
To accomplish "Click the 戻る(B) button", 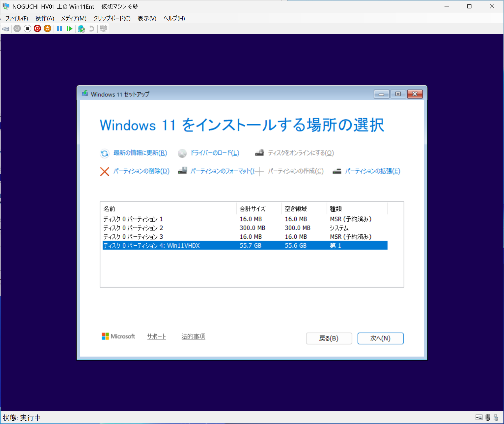I will (329, 338).
